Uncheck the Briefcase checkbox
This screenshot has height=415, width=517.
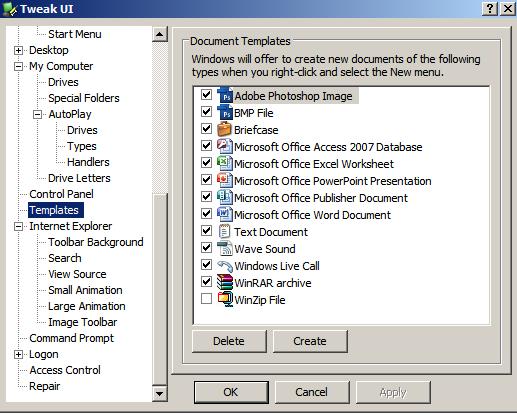click(207, 129)
